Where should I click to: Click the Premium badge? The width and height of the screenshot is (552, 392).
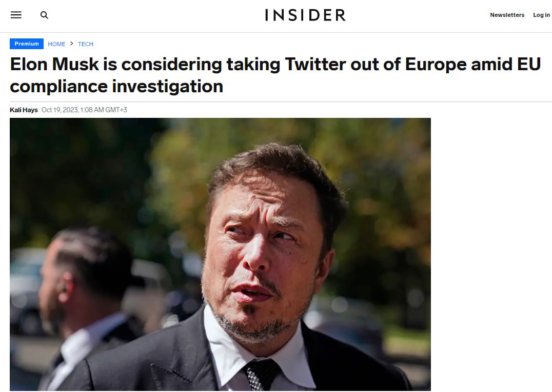[x=27, y=44]
